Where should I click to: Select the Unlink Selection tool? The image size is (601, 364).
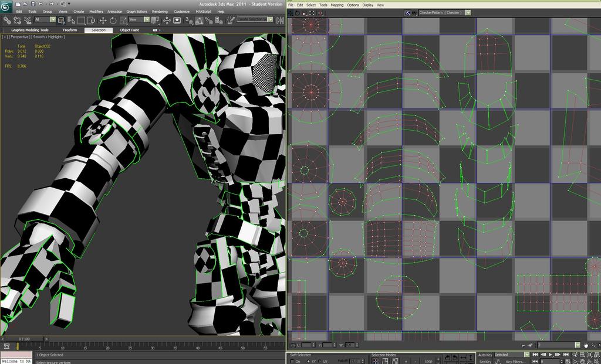[x=17, y=21]
